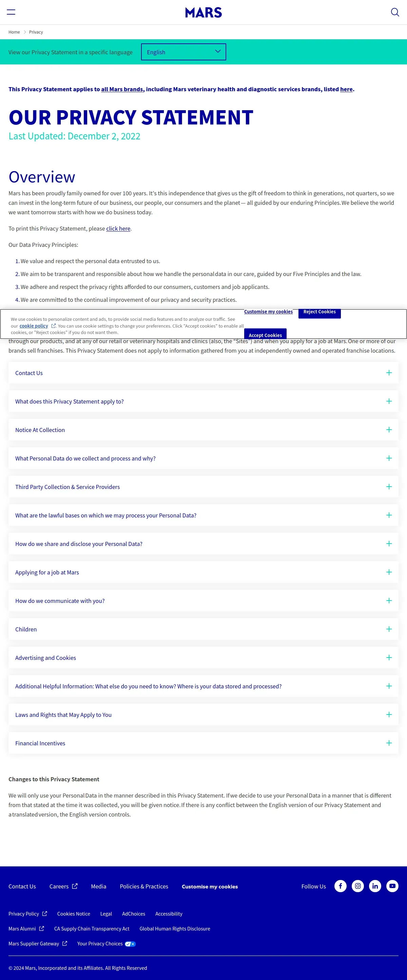The height and width of the screenshot is (980, 407).
Task: Open footer Mars Alumni link
Action: pos(22,928)
